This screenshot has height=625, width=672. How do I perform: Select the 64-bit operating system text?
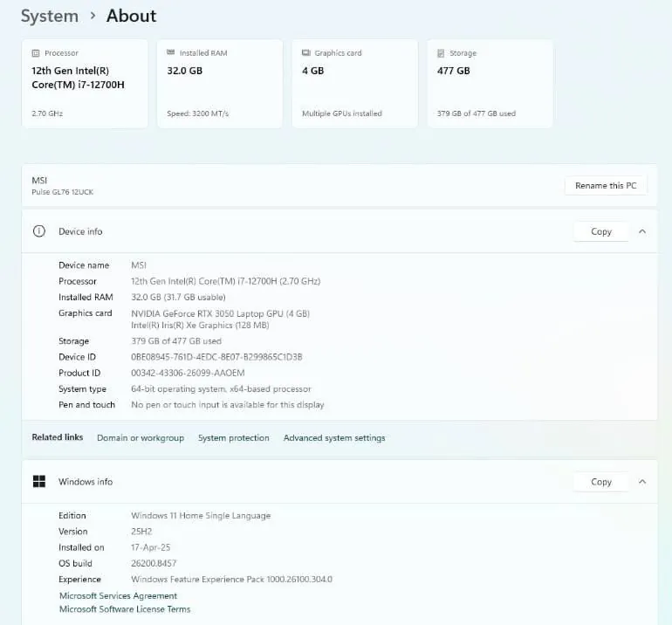coord(221,388)
